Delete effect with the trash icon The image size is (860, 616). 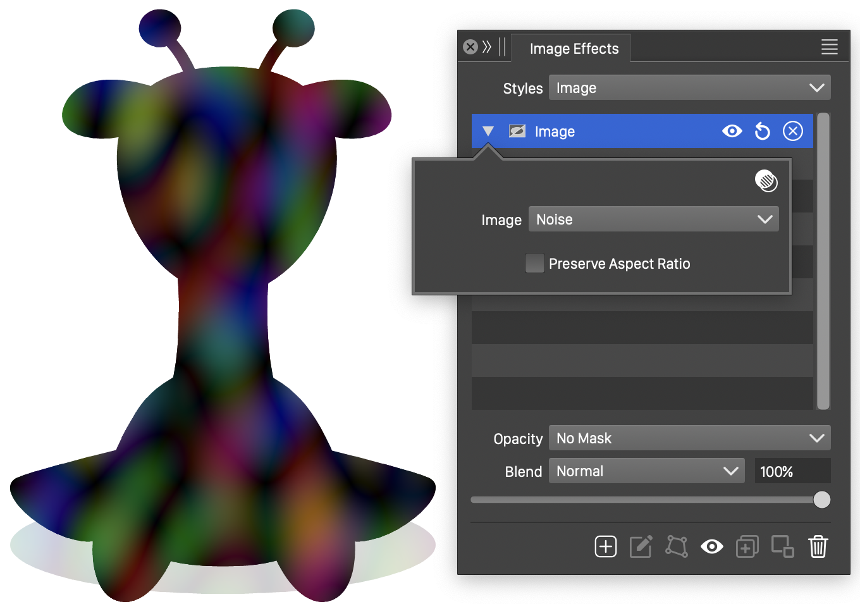[818, 546]
